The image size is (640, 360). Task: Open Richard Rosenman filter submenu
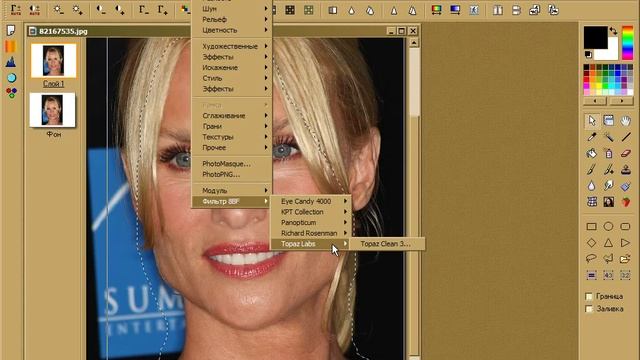(x=310, y=233)
